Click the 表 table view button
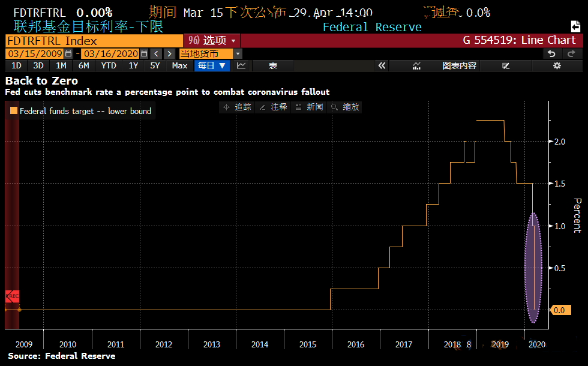 272,65
